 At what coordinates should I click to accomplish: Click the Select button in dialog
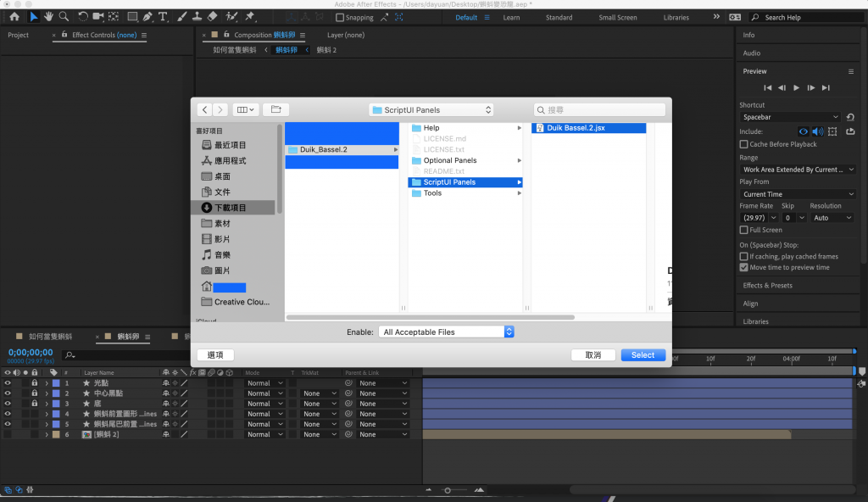point(643,355)
